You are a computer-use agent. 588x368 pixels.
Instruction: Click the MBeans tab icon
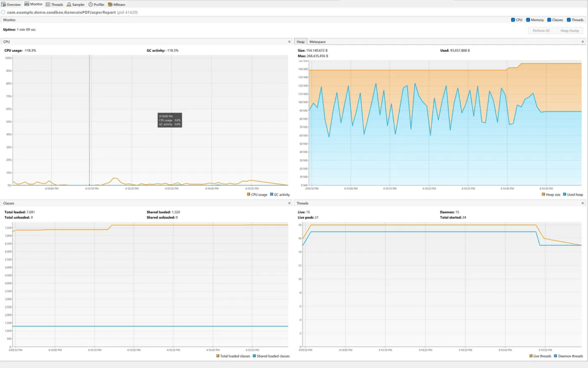[110, 4]
